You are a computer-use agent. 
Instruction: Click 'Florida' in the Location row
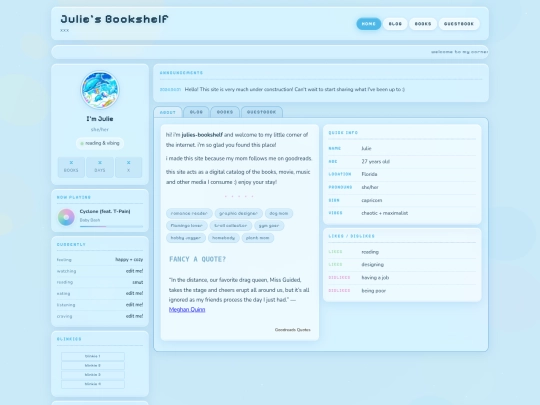[369, 174]
